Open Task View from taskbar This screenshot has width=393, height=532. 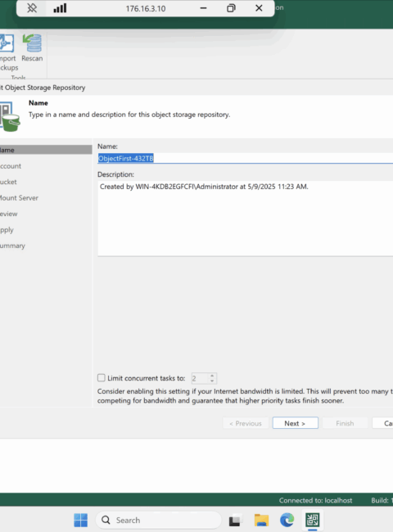235,520
